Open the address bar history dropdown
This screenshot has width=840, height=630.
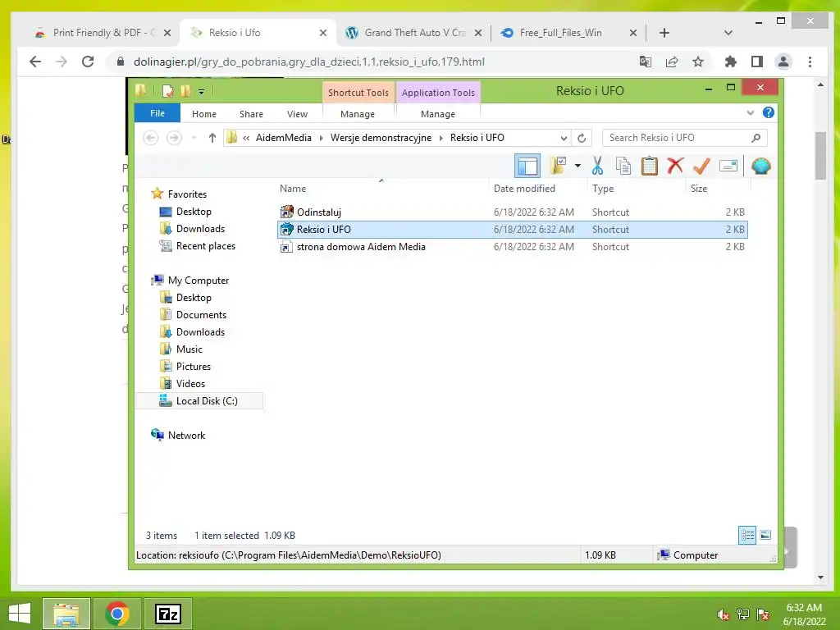coord(564,138)
